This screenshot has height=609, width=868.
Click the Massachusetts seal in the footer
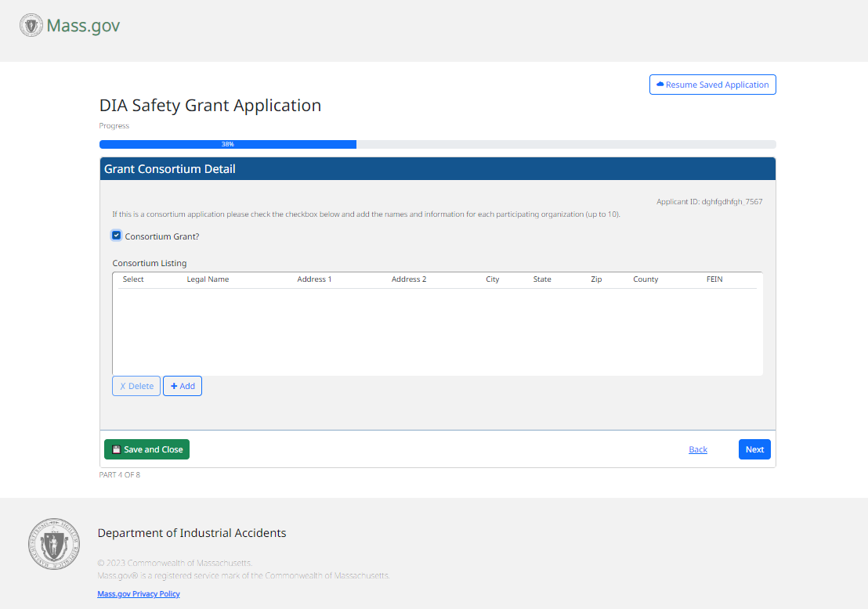[x=54, y=543]
